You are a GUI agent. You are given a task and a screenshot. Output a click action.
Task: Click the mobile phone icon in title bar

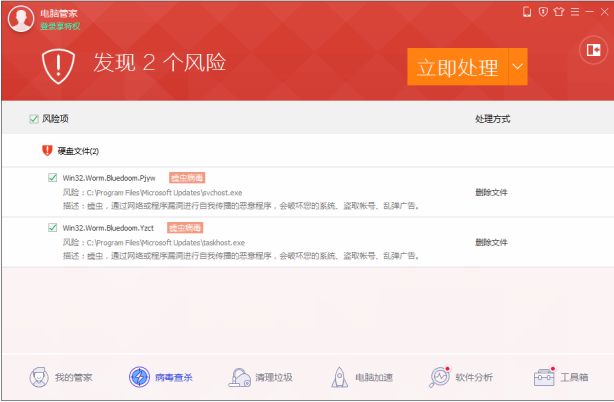pos(527,12)
